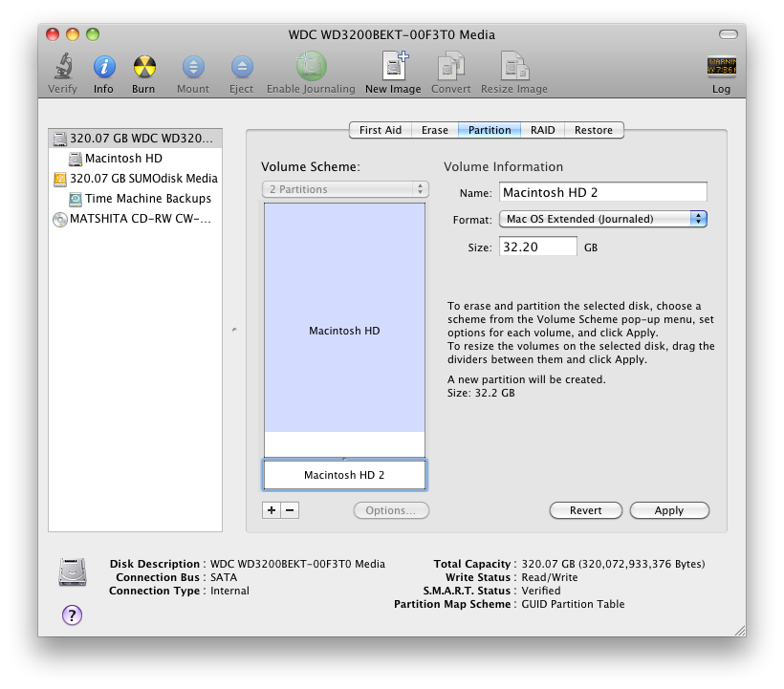Click the Name field with Macintosh HD 2
Screen dimensions: 784x689
603,192
